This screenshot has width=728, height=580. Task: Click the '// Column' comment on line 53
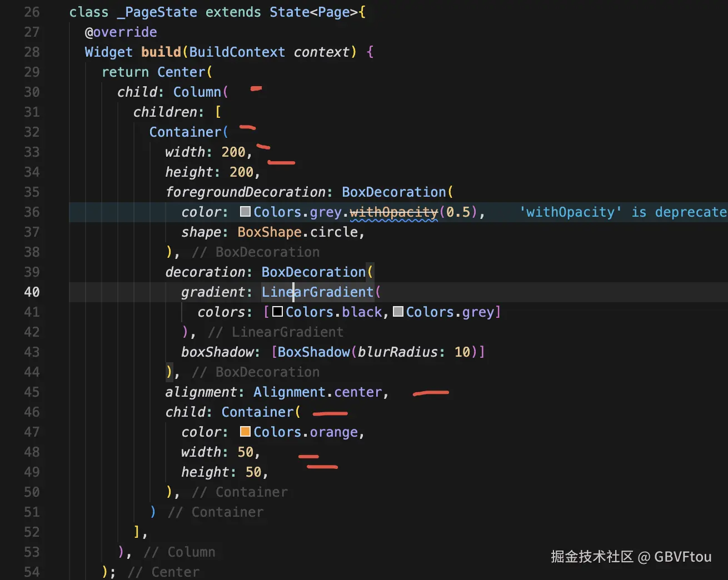179,552
